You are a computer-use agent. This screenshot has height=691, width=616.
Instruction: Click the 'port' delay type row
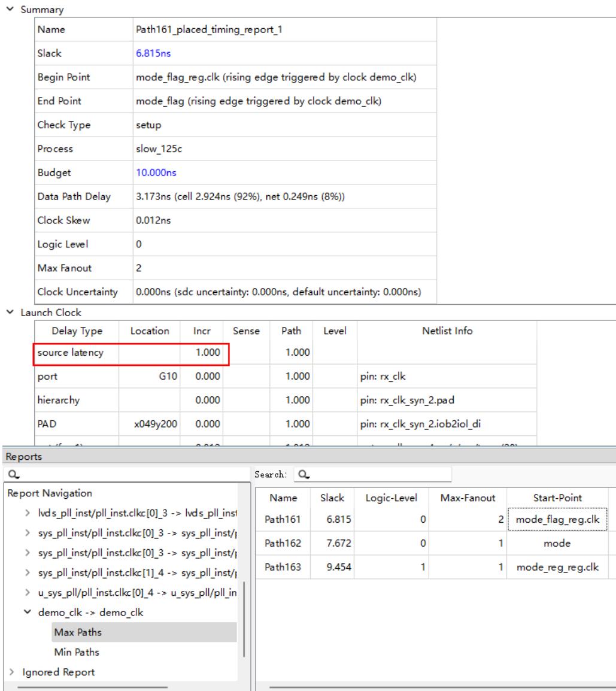pos(76,377)
